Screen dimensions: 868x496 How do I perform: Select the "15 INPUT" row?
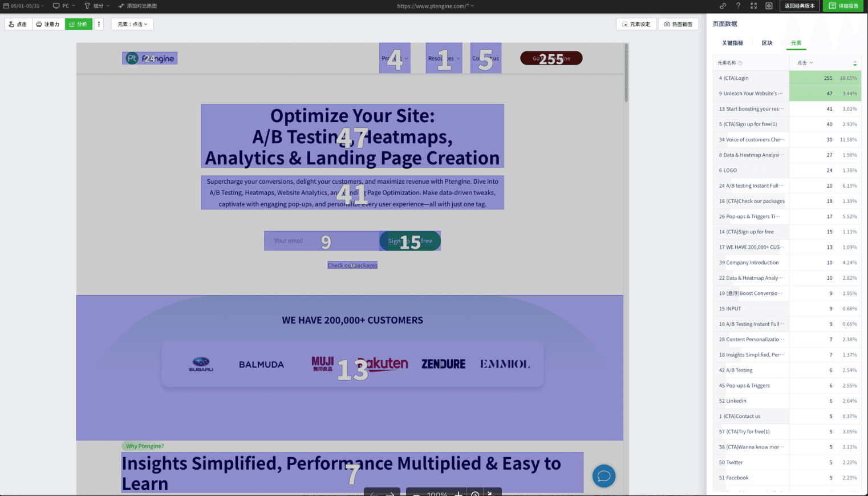click(x=787, y=309)
